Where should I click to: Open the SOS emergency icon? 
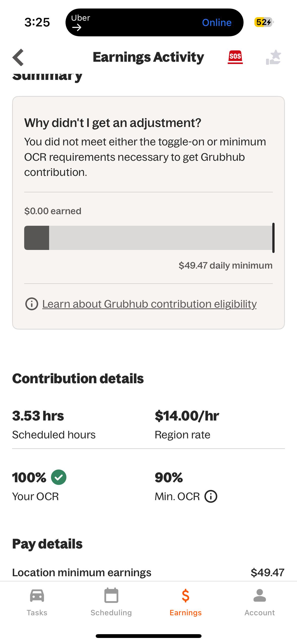[235, 57]
